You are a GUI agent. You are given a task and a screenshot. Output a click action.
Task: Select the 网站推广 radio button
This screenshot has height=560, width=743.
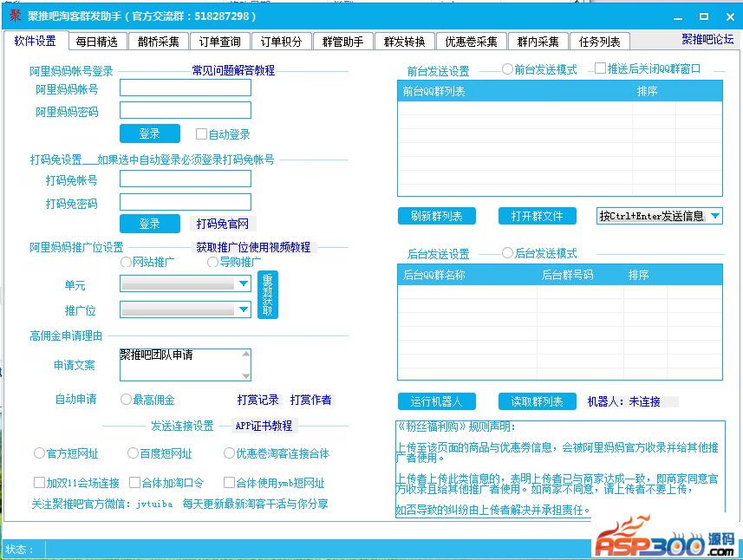tap(126, 262)
